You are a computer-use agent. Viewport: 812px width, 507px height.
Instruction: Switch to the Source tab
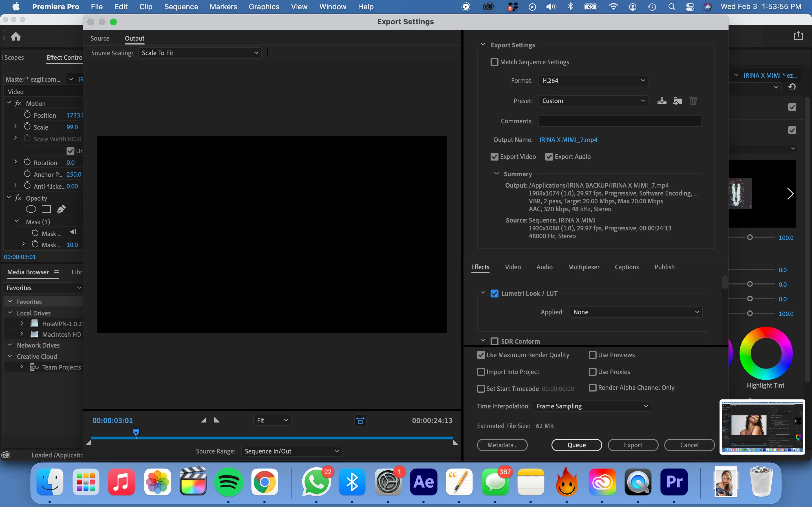pyautogui.click(x=100, y=38)
